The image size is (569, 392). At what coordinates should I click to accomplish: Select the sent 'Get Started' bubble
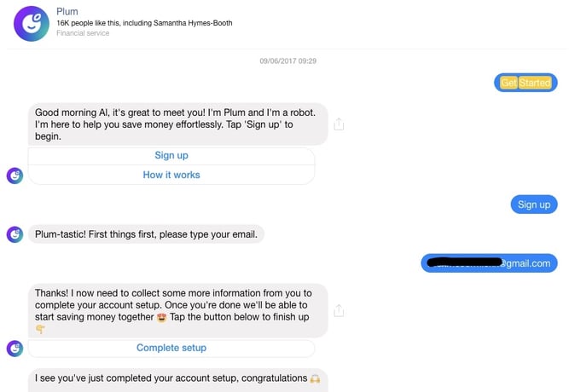click(525, 83)
